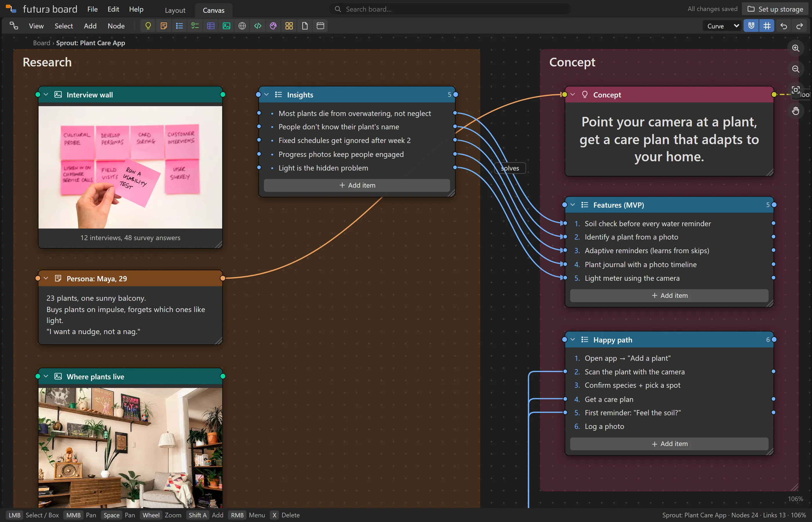
Task: Open the Curve link style dropdown
Action: click(x=722, y=26)
